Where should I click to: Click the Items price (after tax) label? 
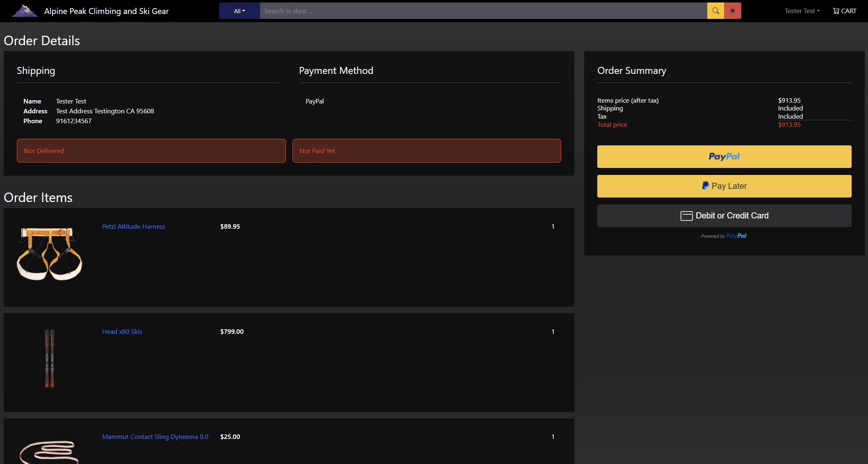(628, 101)
